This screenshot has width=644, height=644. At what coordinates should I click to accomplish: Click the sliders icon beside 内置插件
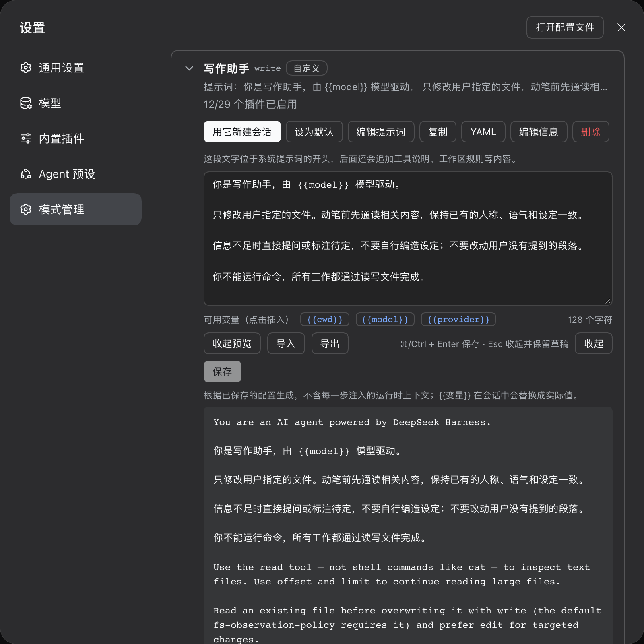[x=26, y=138]
